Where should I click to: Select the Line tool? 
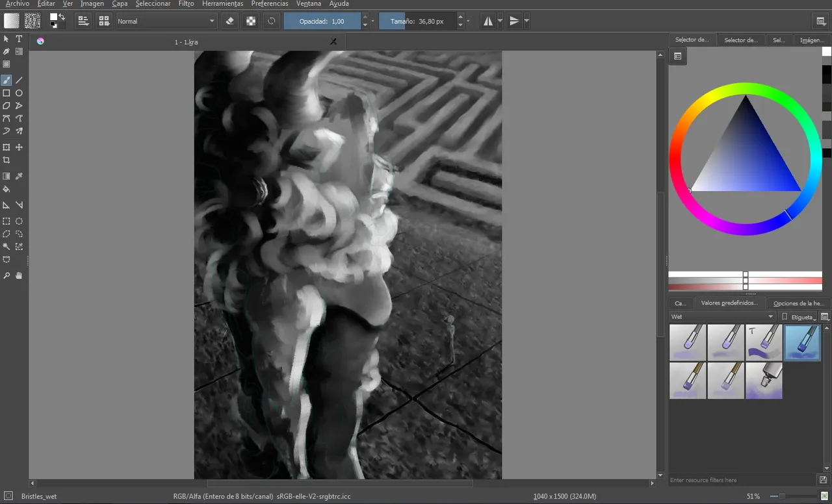19,81
